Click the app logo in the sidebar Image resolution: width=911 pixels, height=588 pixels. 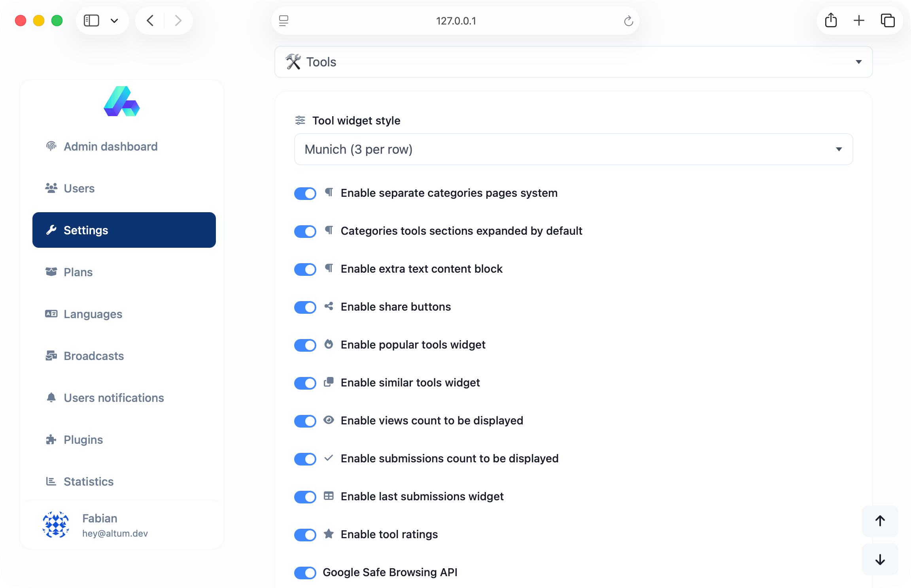pos(122,102)
